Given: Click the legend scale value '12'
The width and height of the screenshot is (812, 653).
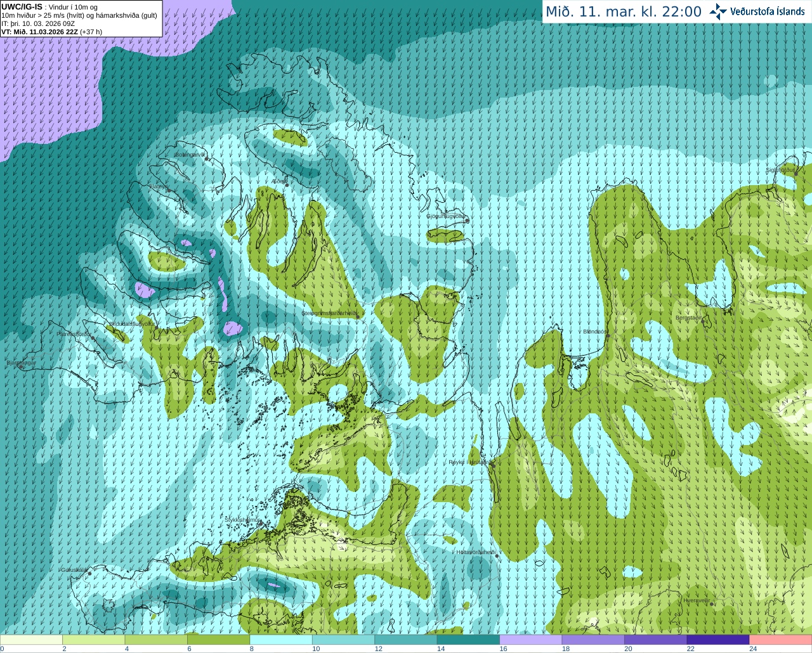Looking at the screenshot, I should click(378, 649).
